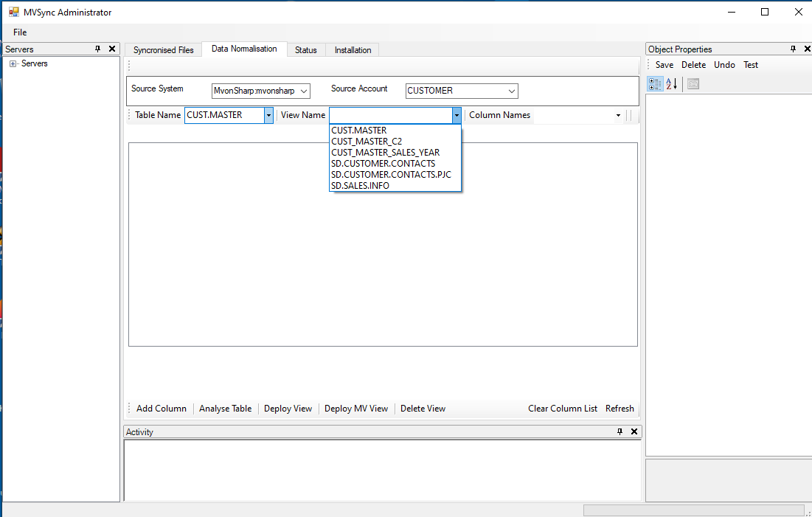Close the Activity panel
812x517 pixels.
coord(634,431)
